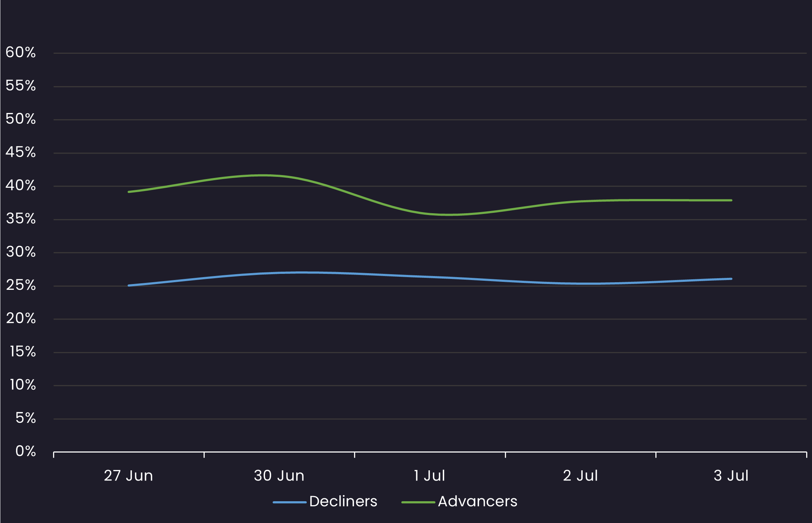Image resolution: width=812 pixels, height=523 pixels.
Task: Click the 27 Jun axis label
Action: tap(128, 476)
